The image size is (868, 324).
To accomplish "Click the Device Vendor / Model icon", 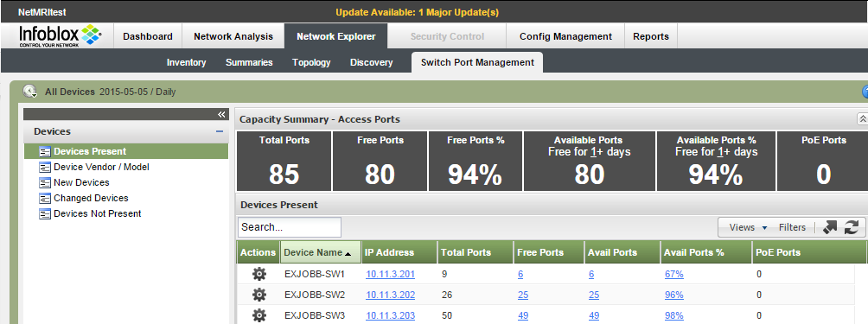I will tap(45, 167).
